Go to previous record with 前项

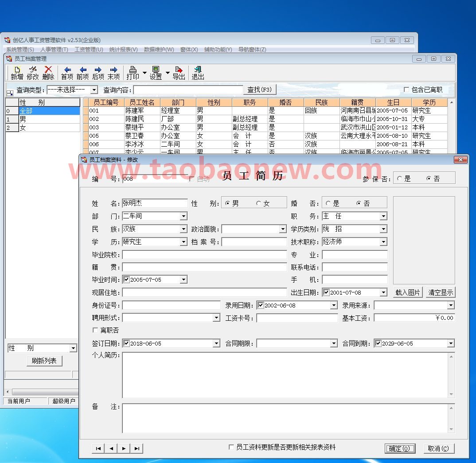pyautogui.click(x=82, y=73)
